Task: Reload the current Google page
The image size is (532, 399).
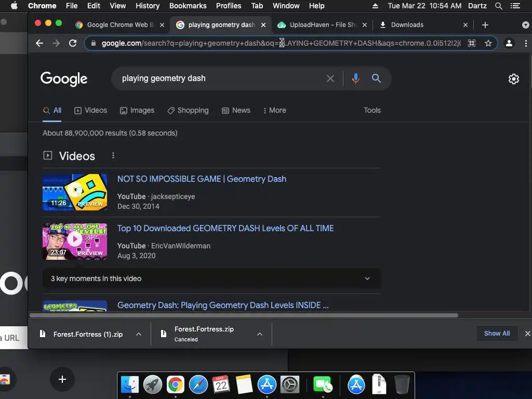Action: coord(73,43)
